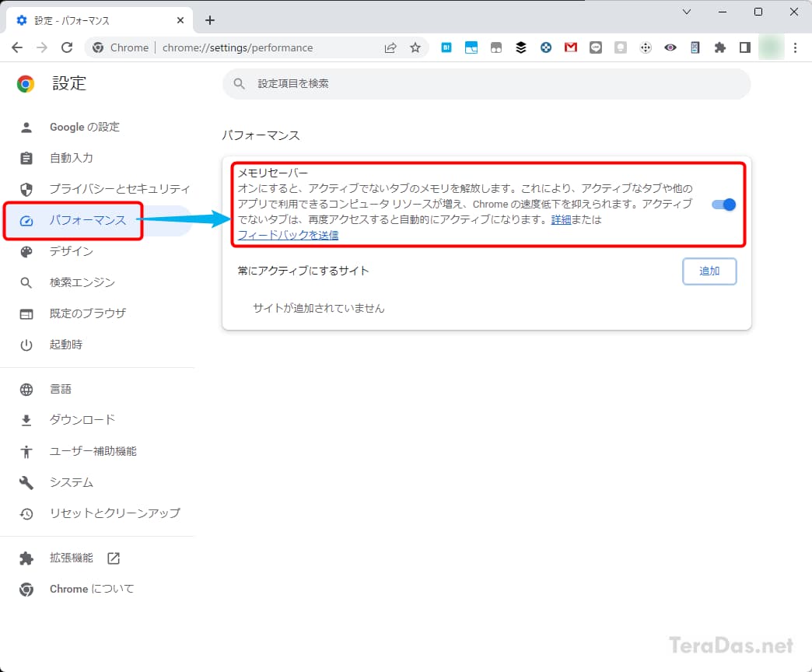Open the blue circular four-dot extension
Image resolution: width=812 pixels, height=672 pixels.
pyautogui.click(x=546, y=47)
